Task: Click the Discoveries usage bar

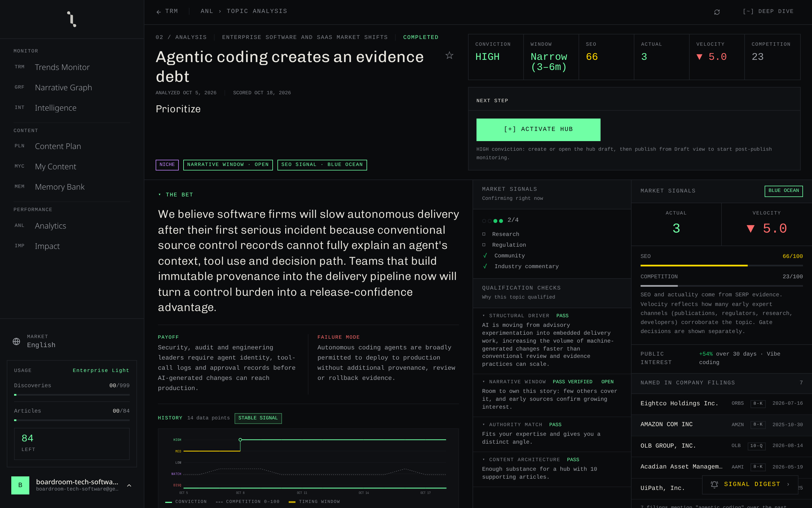Action: (x=72, y=395)
